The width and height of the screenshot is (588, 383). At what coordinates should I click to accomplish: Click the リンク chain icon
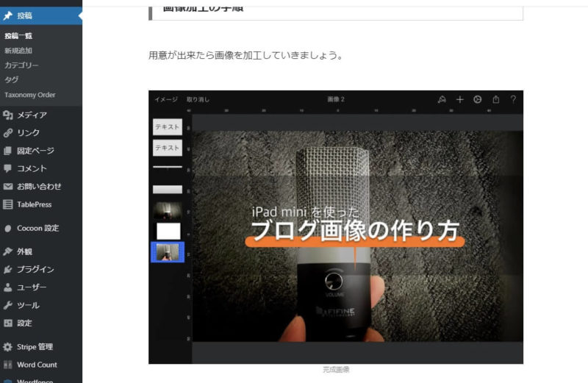[8, 133]
